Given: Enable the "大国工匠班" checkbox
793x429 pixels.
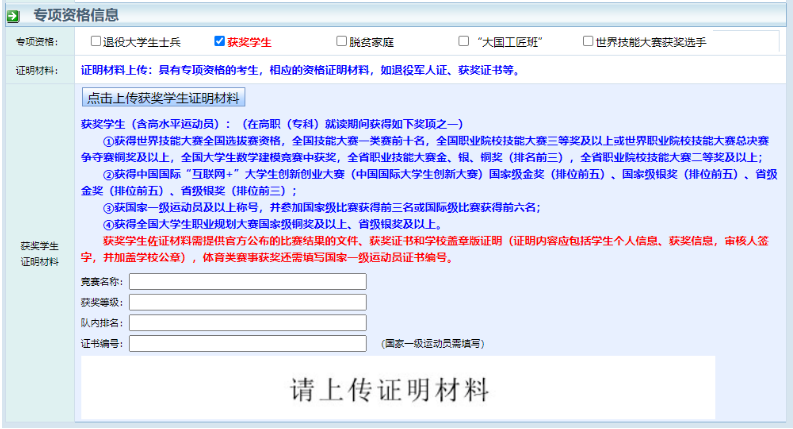Looking at the screenshot, I should tap(463, 42).
